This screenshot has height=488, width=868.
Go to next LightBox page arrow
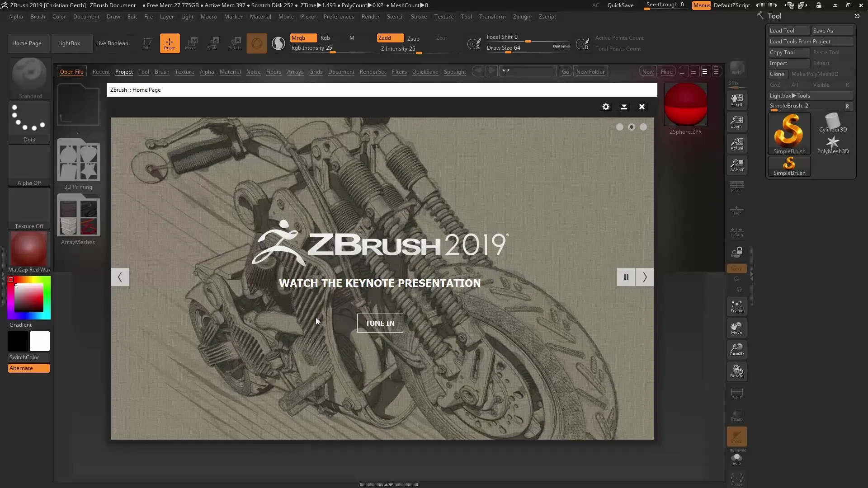[492, 71]
